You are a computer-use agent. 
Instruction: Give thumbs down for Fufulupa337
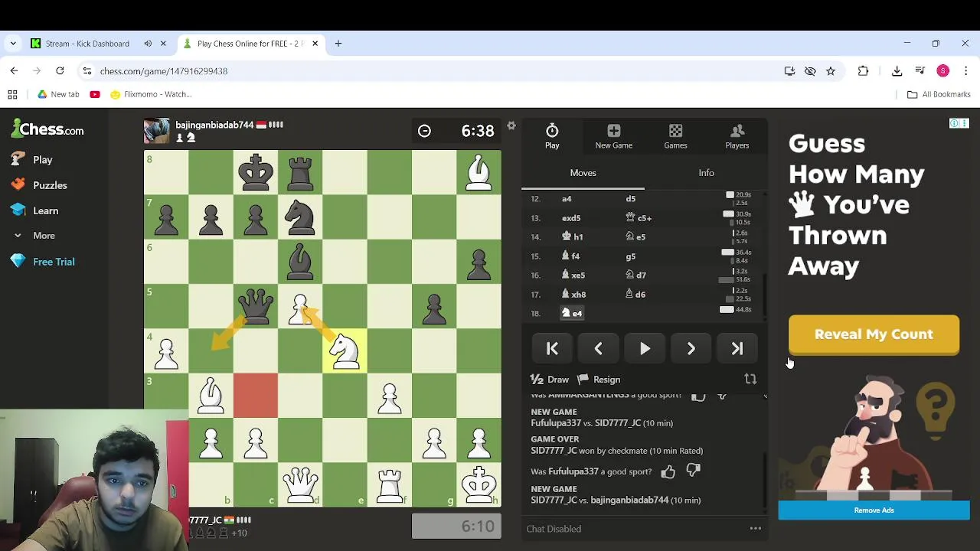point(693,471)
